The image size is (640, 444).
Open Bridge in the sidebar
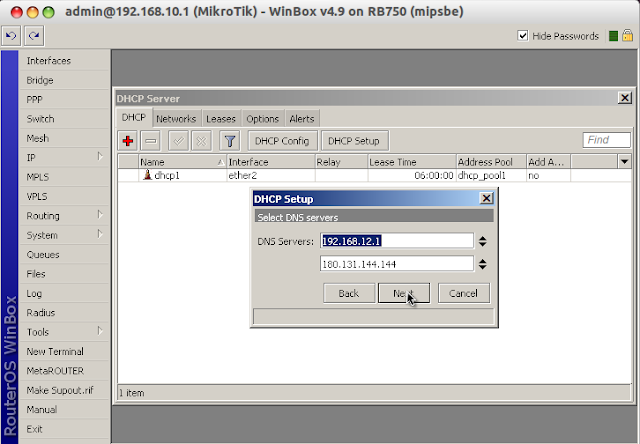click(x=64, y=80)
